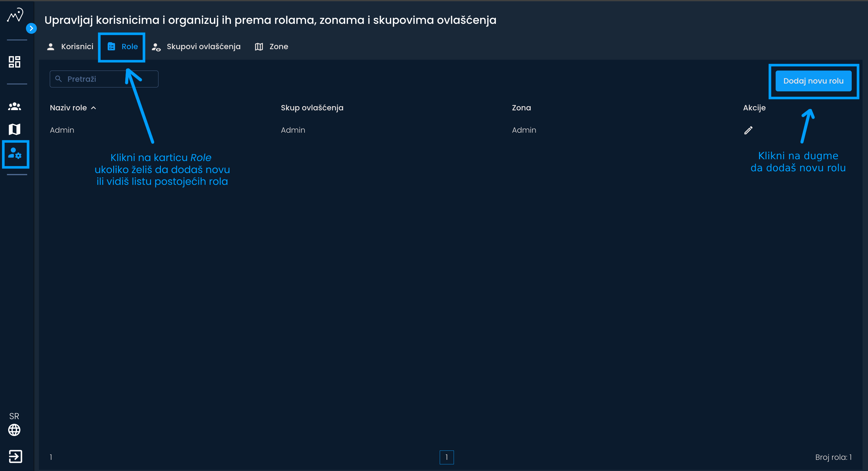Sort by Naziv role column arrow
Viewport: 868px width, 471px height.
tap(94, 108)
